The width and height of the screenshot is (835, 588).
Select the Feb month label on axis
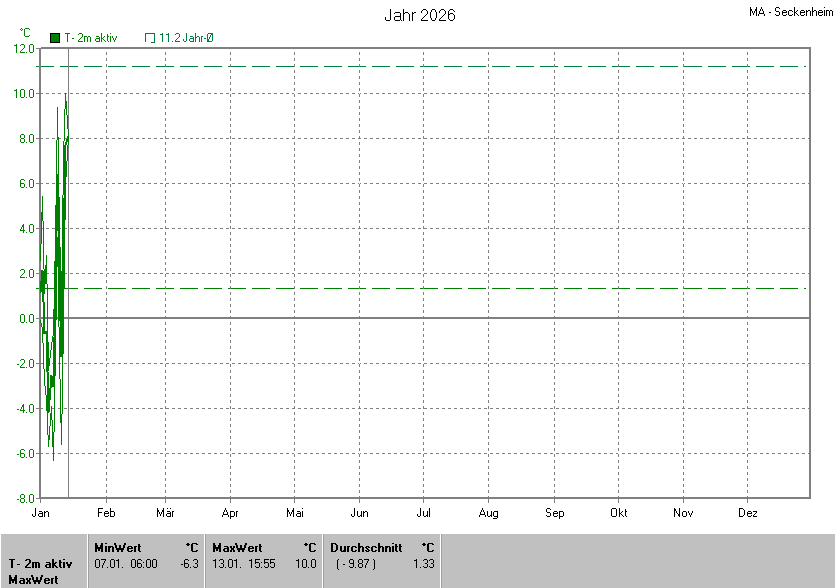coord(106,513)
